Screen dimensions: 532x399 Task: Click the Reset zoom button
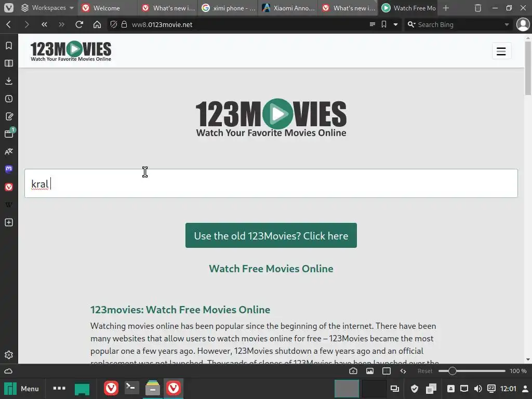tap(425, 371)
